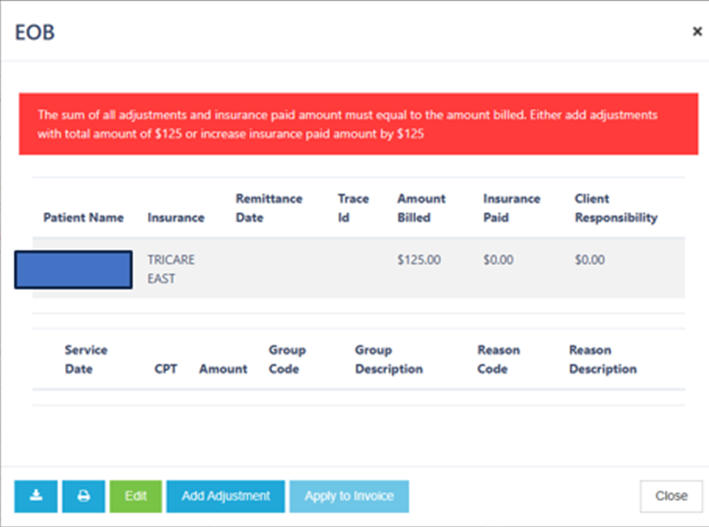Click the print icon button

coord(83,496)
